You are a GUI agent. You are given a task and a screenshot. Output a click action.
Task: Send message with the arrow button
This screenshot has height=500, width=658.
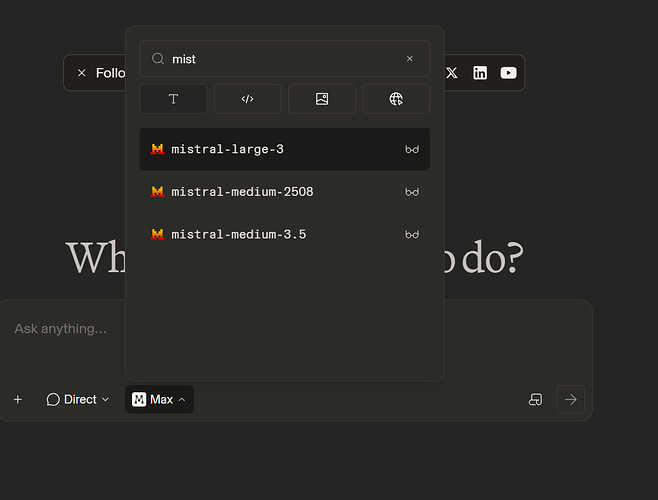pyautogui.click(x=570, y=399)
